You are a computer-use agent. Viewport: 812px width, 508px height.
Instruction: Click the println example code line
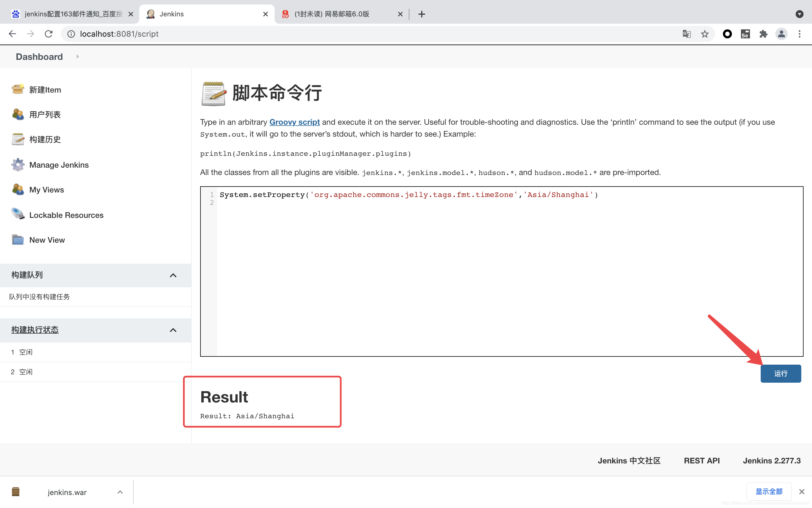click(x=305, y=154)
